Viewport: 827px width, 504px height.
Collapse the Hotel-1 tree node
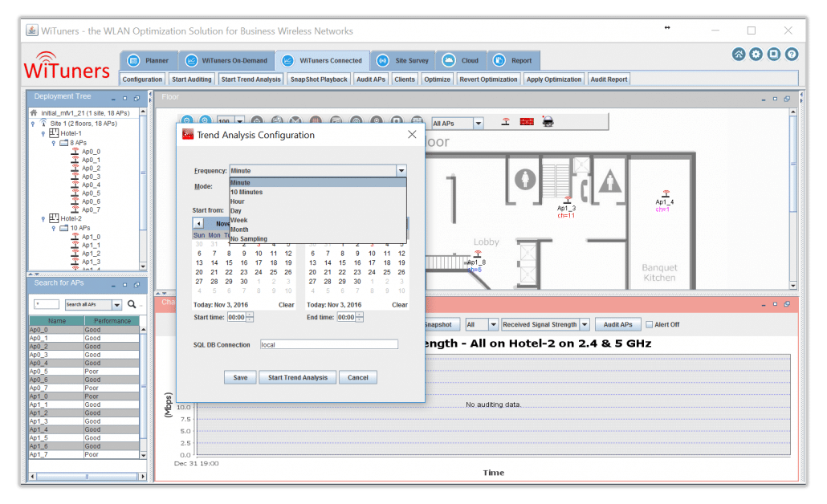pyautogui.click(x=43, y=134)
